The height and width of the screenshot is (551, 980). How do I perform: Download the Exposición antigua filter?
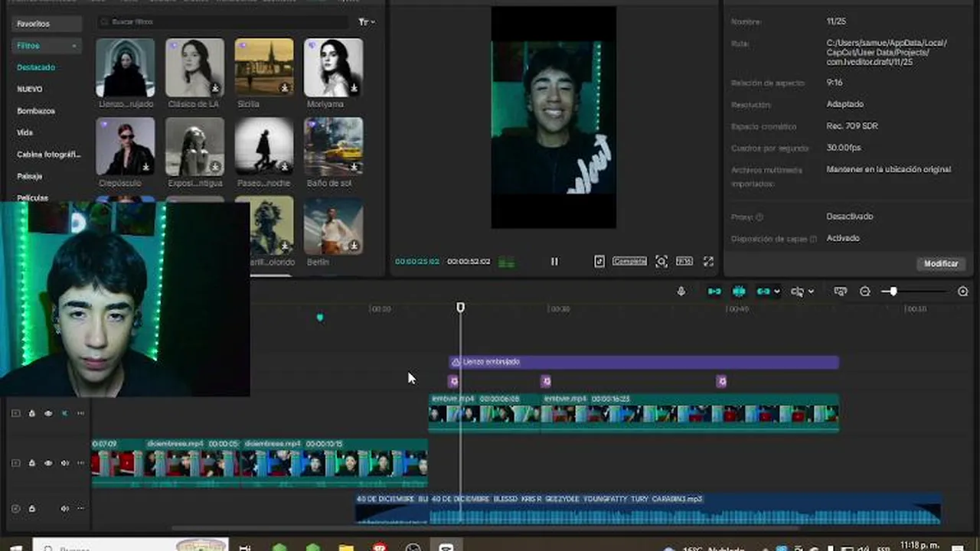click(216, 167)
